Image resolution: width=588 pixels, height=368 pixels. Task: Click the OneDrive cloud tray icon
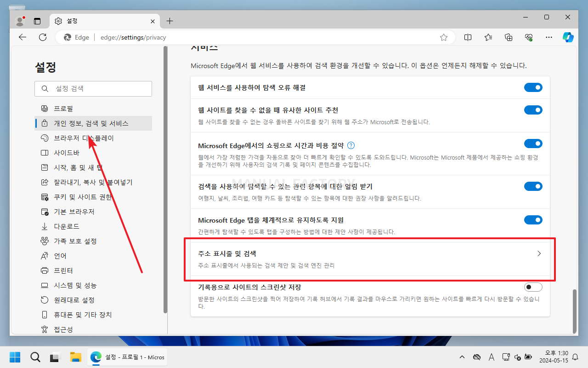pos(477,357)
